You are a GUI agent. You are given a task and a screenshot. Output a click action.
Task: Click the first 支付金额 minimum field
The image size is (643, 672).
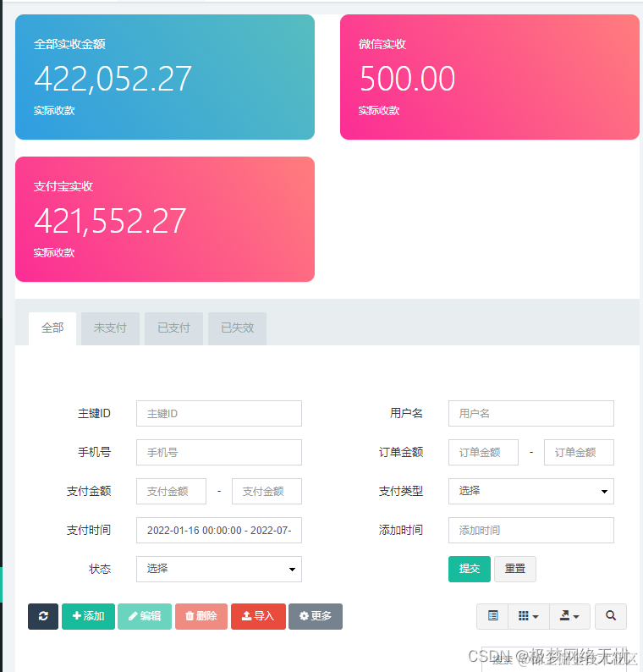[172, 492]
